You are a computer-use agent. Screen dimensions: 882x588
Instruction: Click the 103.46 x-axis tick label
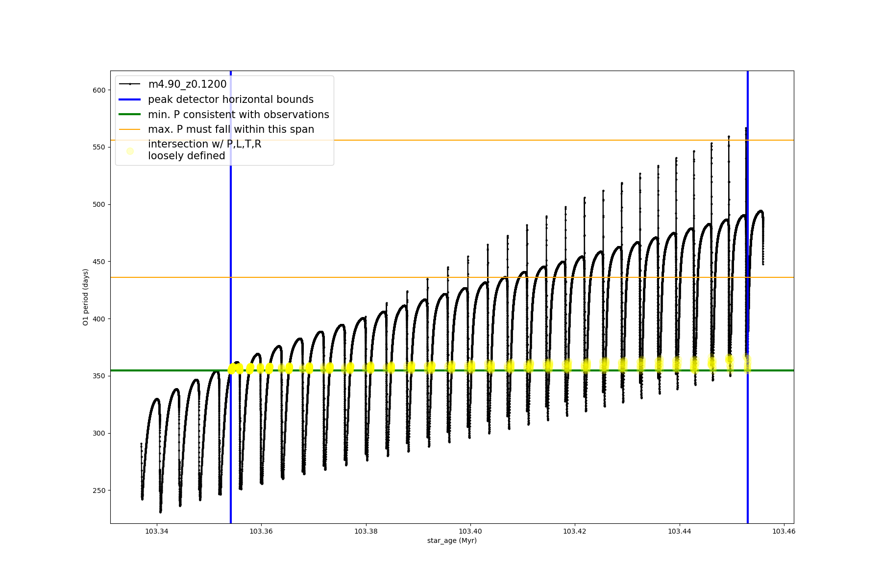point(784,531)
